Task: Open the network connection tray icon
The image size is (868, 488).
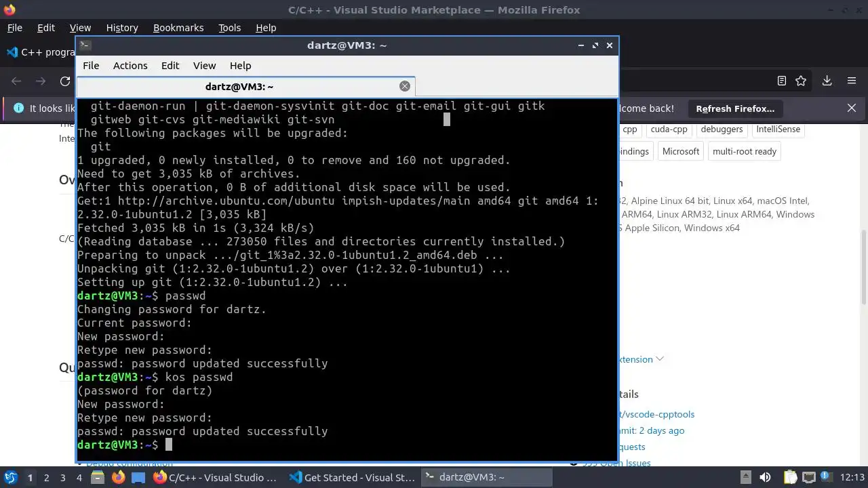Action: [809, 478]
